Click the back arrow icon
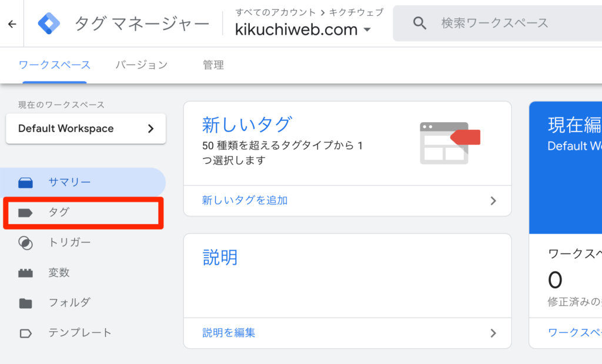 pyautogui.click(x=12, y=24)
